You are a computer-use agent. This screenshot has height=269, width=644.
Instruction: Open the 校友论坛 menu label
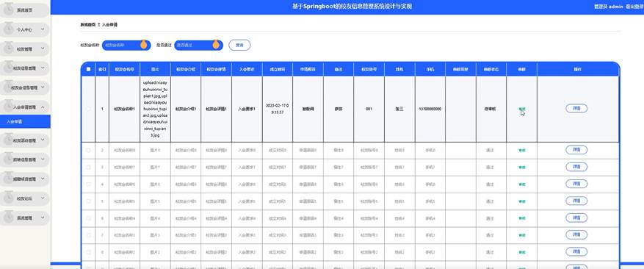pyautogui.click(x=24, y=198)
